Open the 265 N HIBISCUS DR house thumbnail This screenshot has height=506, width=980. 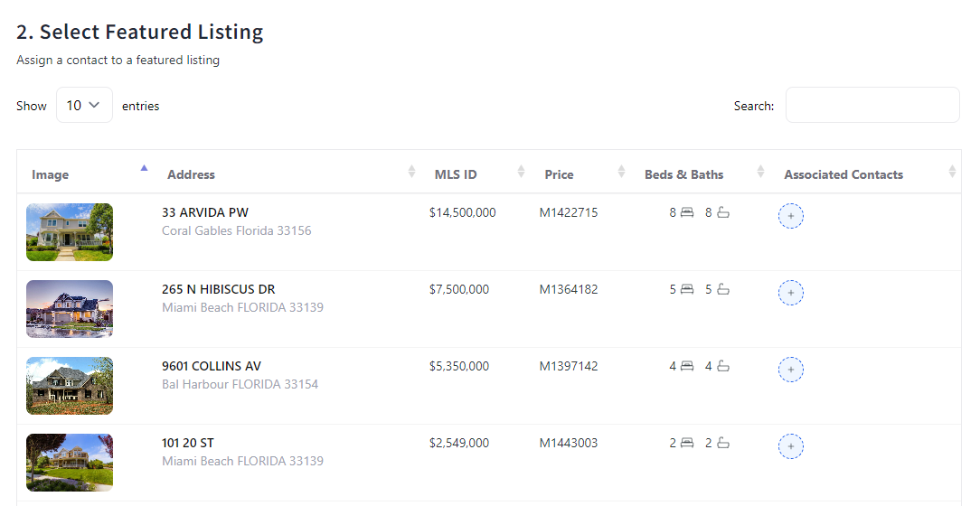pyautogui.click(x=70, y=309)
